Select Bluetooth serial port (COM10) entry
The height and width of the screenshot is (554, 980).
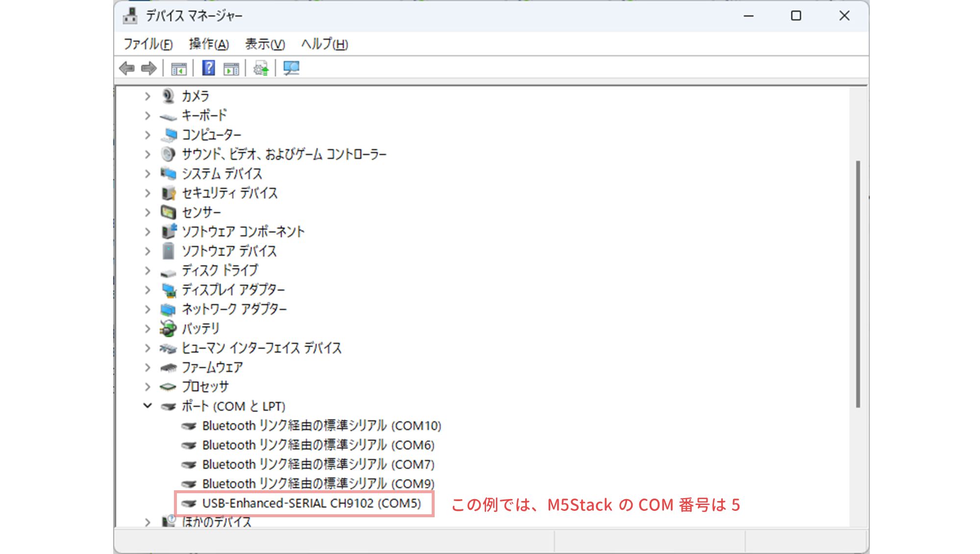point(321,426)
